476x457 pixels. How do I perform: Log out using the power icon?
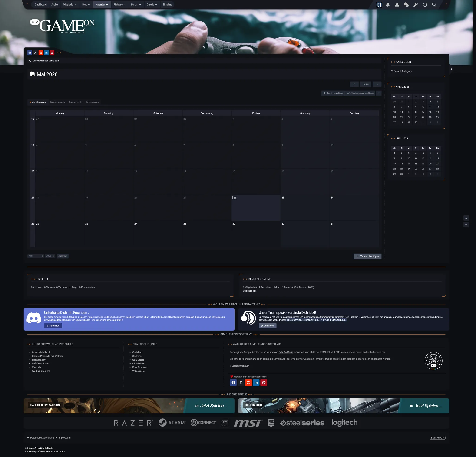point(425,5)
